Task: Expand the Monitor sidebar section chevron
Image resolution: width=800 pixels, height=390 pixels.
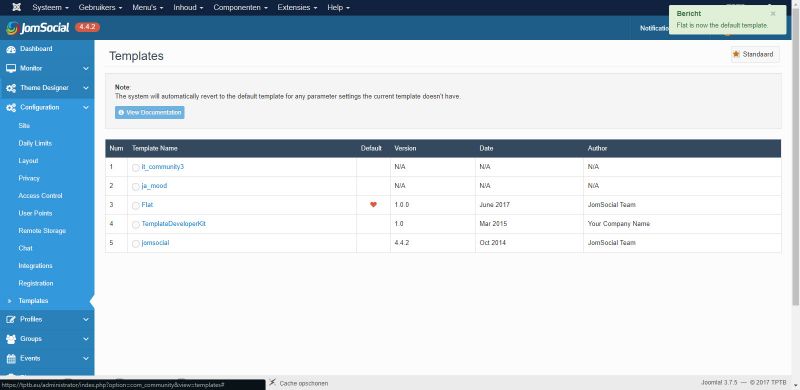Action: 86,68
